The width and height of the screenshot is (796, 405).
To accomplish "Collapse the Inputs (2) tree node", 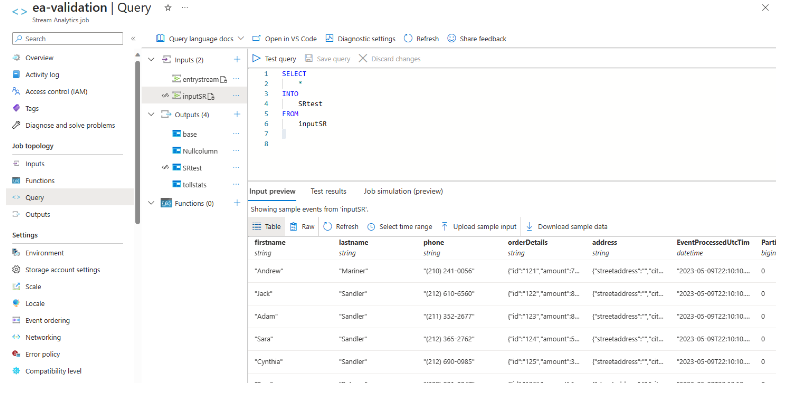I will pyautogui.click(x=150, y=59).
